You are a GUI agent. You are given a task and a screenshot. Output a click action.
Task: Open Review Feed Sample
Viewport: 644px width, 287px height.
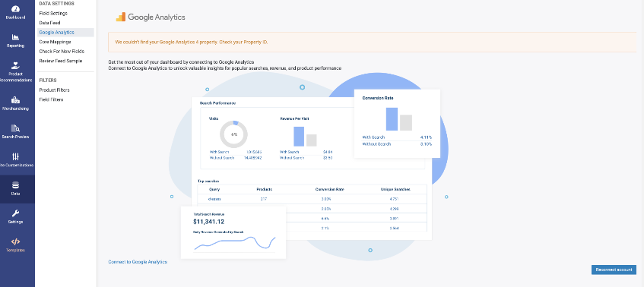(61, 61)
